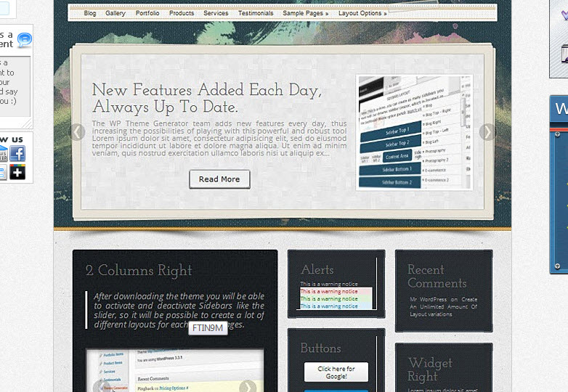Select Portfolio in navigation bar
Screen dimensions: 568x392
point(147,13)
